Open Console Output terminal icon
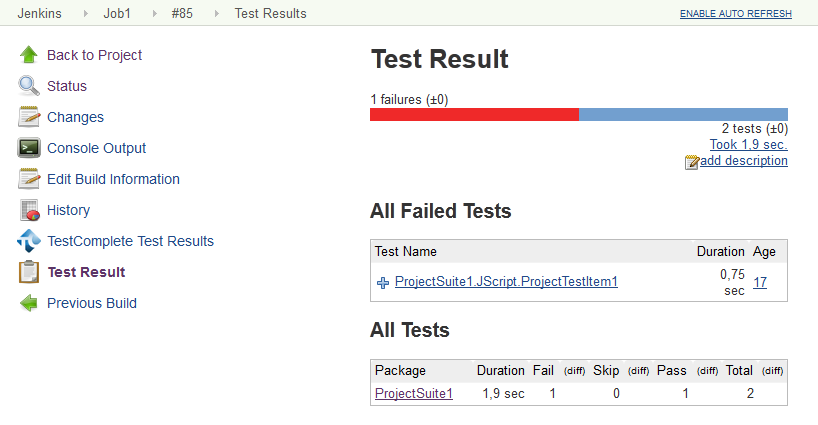The image size is (818, 425). pyautogui.click(x=29, y=148)
